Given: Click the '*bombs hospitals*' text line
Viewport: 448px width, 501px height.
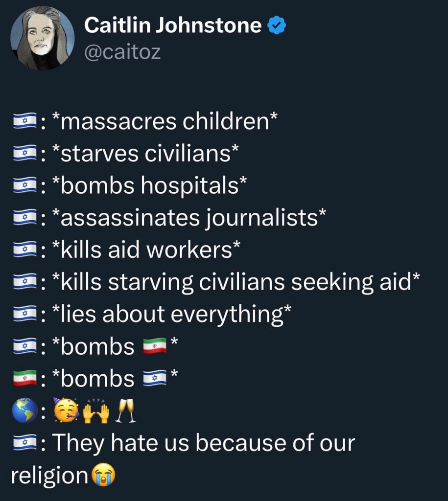Looking at the screenshot, I should click(149, 186).
